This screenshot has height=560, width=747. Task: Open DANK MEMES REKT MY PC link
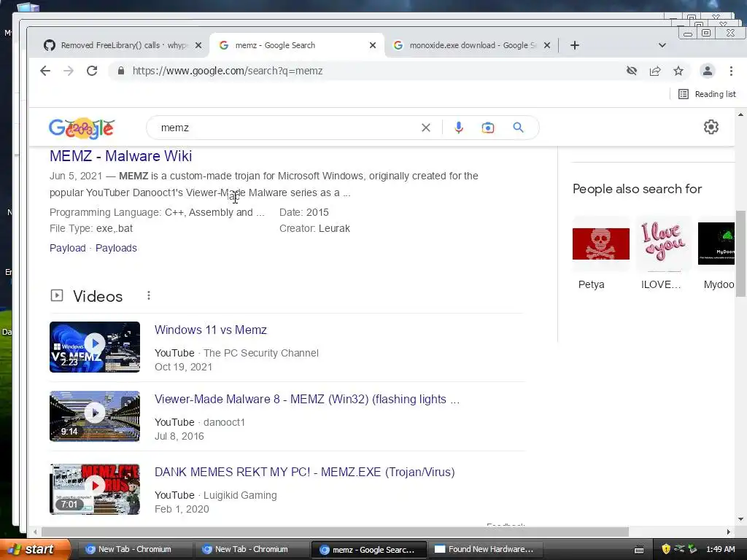coord(305,472)
